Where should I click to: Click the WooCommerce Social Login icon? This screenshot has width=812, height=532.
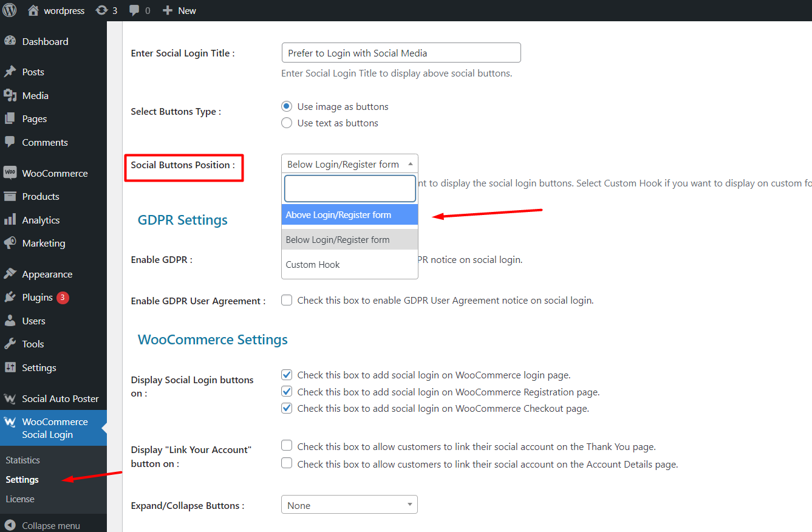[x=10, y=422]
